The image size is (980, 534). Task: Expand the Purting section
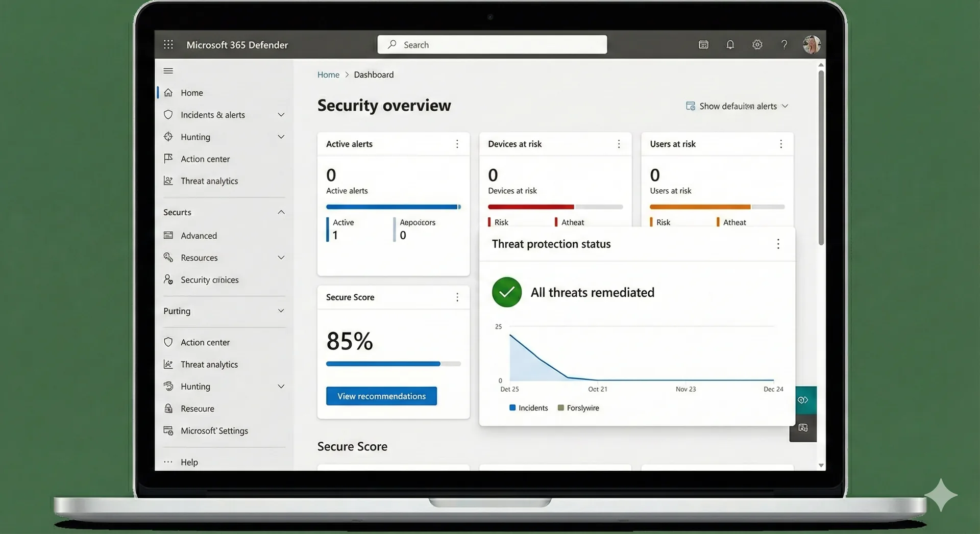pos(281,311)
